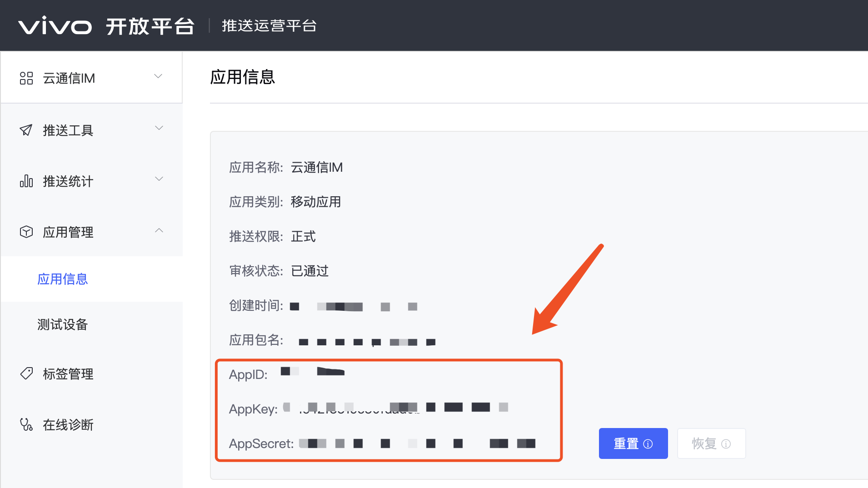Click the 推送运营平台 header title
The image size is (868, 488).
click(x=269, y=26)
